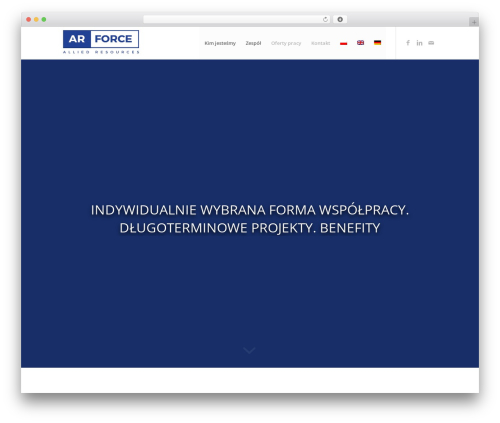This screenshot has width=500, height=423.
Task: Switch language to German flag
Action: pos(377,43)
